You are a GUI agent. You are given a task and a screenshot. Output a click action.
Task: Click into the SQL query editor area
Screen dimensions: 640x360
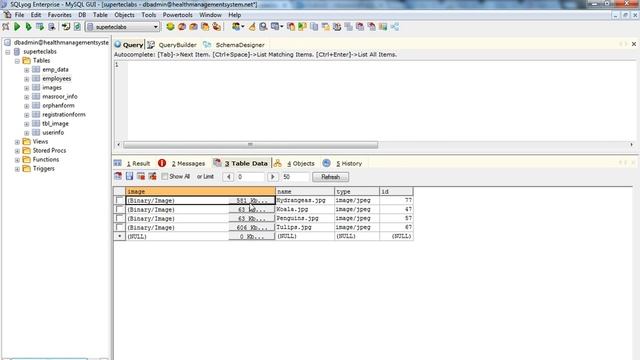pyautogui.click(x=382, y=100)
